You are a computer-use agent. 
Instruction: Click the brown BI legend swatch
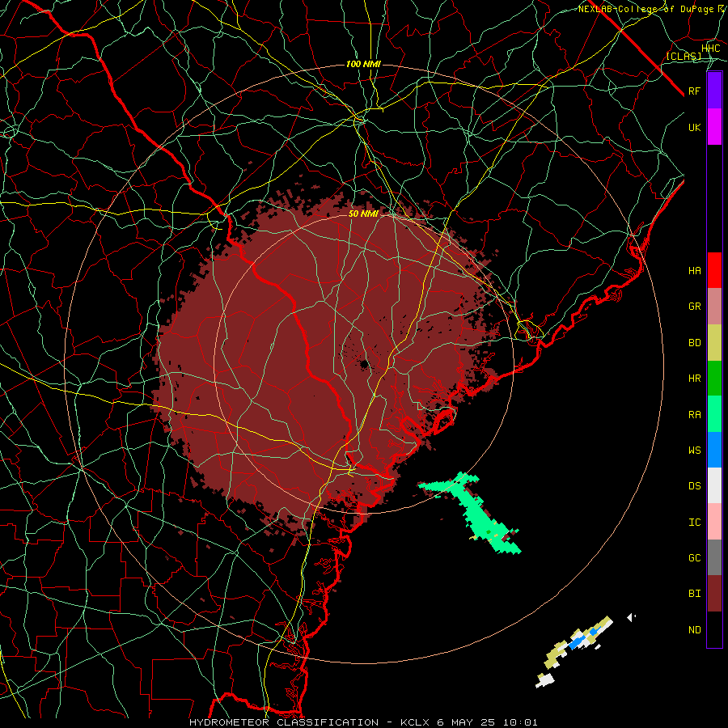(714, 594)
